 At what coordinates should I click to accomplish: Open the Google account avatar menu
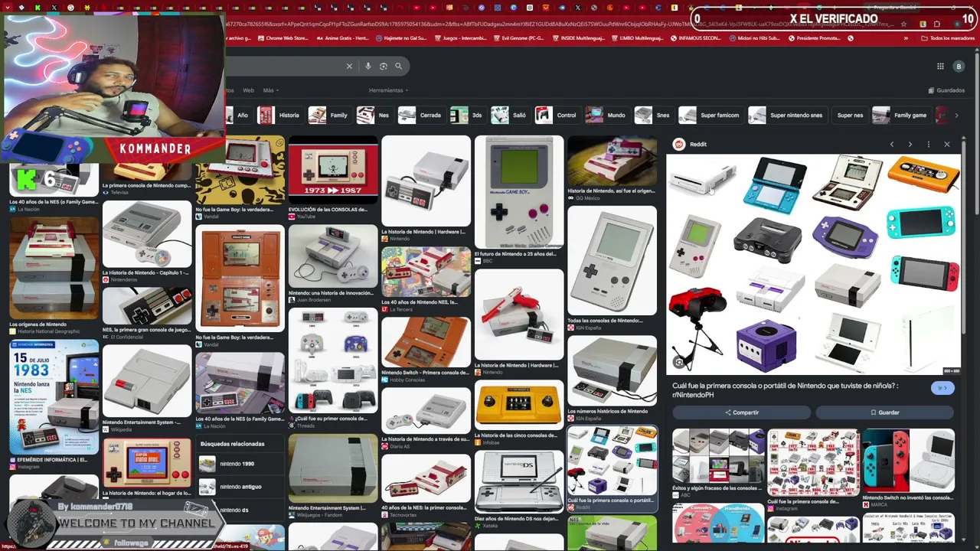(958, 67)
